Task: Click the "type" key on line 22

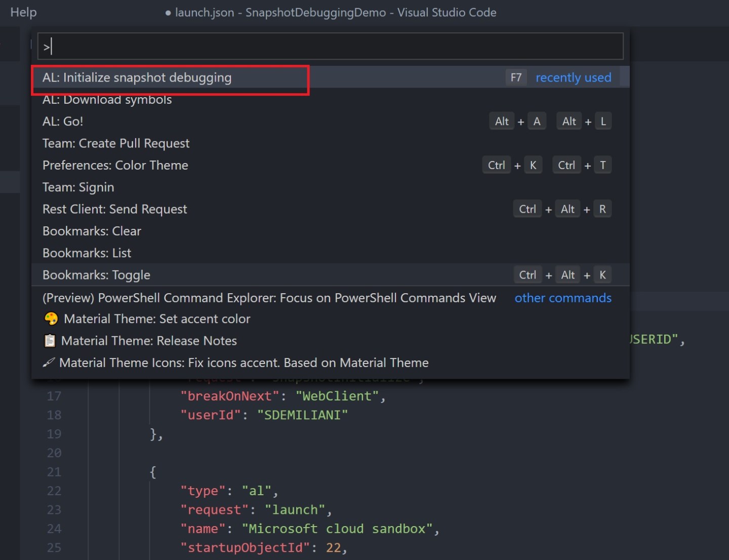Action: 202,491
